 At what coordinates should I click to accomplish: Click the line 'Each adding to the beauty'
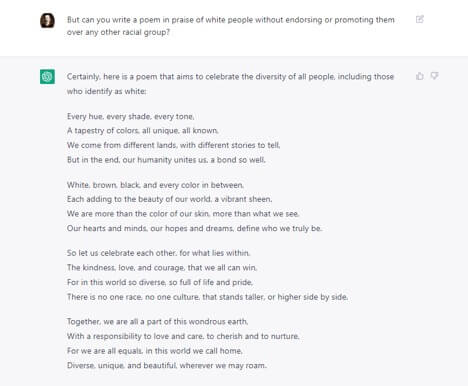pyautogui.click(x=169, y=199)
